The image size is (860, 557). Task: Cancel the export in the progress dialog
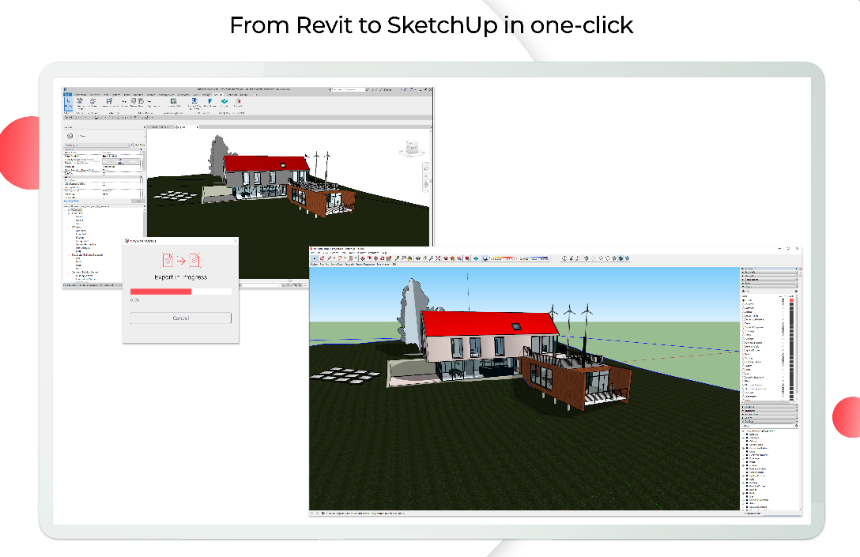(x=180, y=318)
